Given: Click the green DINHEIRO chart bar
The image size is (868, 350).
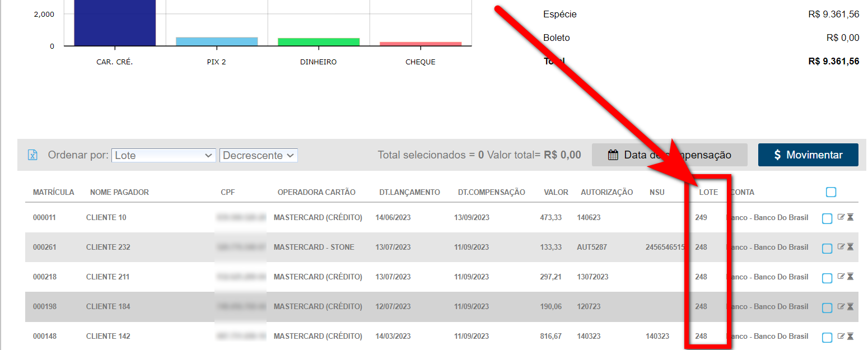Looking at the screenshot, I should pos(319,42).
